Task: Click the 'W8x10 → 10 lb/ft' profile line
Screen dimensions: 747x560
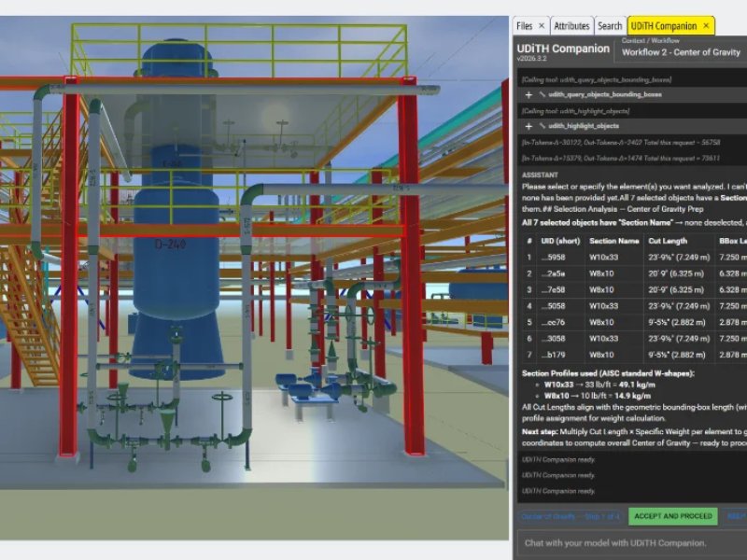Action: [x=598, y=396]
